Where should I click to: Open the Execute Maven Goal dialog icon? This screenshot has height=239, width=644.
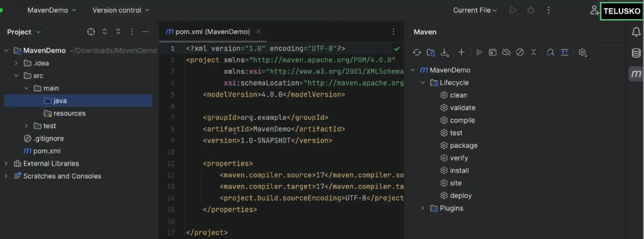point(492,52)
